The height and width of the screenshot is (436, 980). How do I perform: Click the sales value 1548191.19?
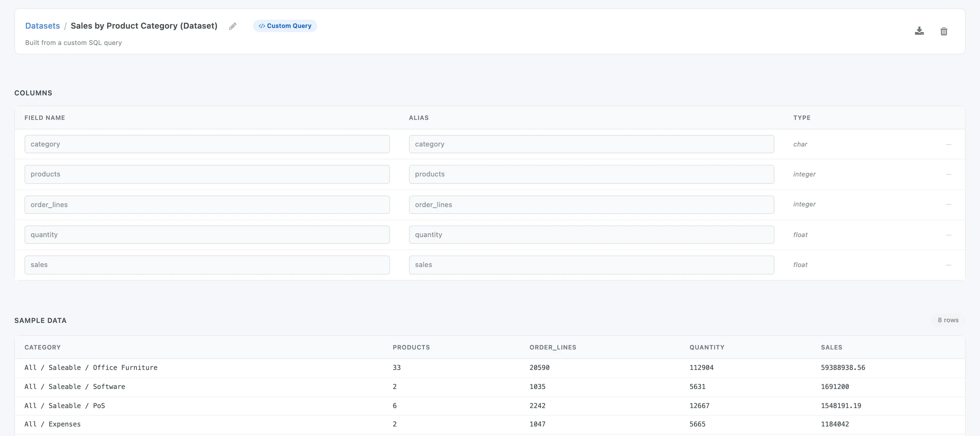pos(841,406)
